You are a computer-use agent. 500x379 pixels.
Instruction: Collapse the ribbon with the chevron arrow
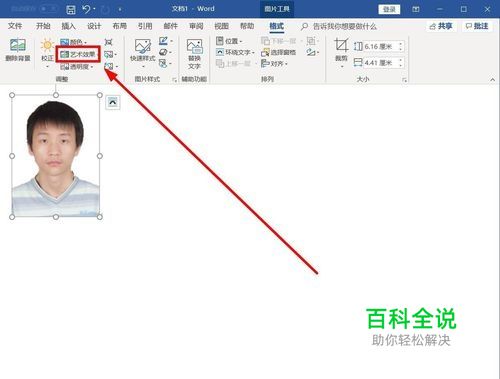pyautogui.click(x=492, y=80)
